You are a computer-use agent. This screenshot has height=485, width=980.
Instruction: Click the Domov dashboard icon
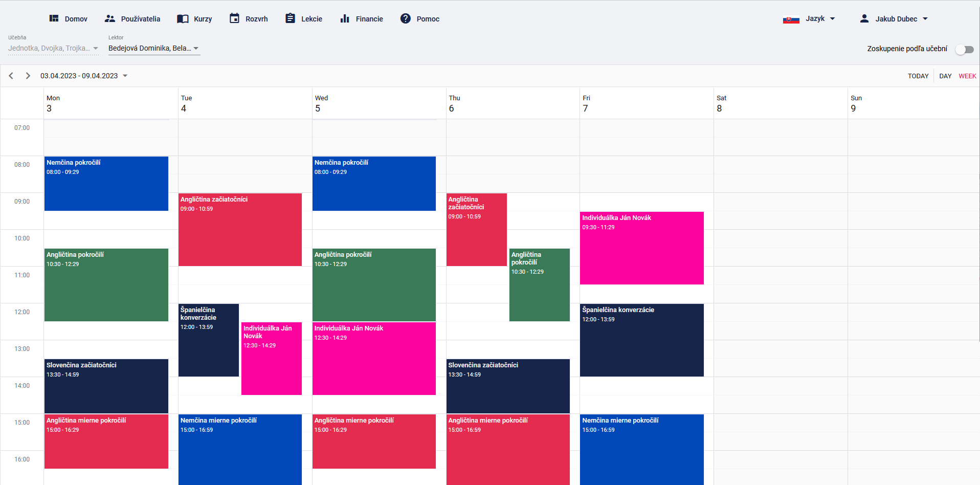tap(54, 18)
